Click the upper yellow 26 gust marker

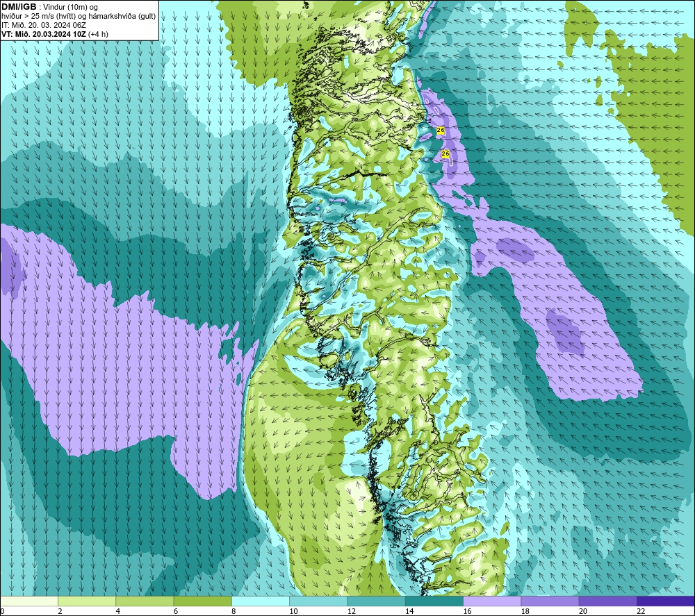point(441,130)
